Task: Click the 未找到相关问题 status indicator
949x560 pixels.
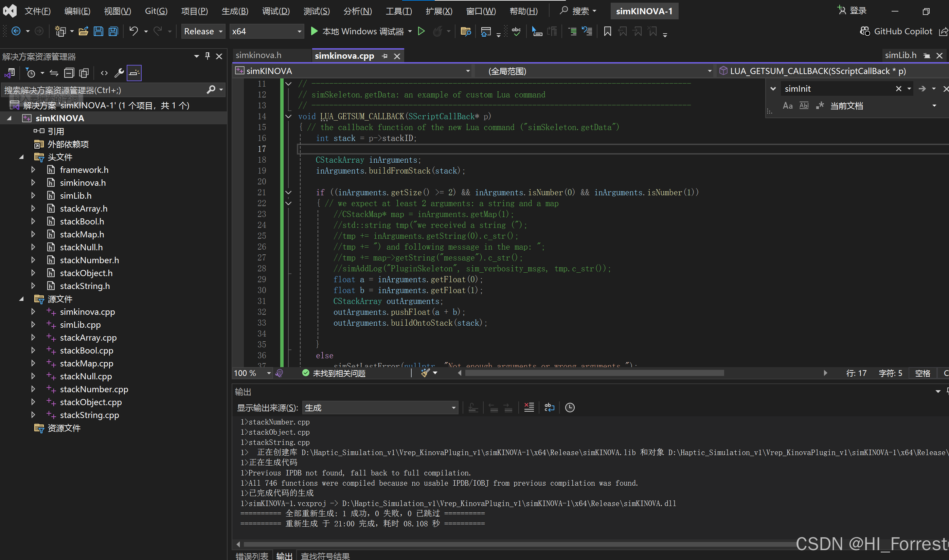Action: click(334, 373)
